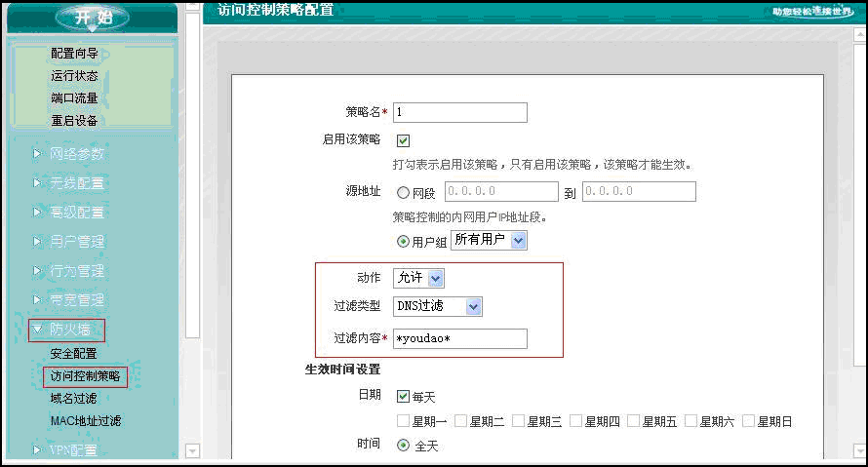Check the 星期三 checkbox
Screen dimensions: 868x467
(x=518, y=421)
